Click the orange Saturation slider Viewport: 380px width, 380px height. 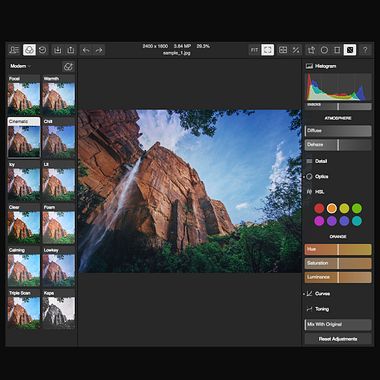(338, 263)
